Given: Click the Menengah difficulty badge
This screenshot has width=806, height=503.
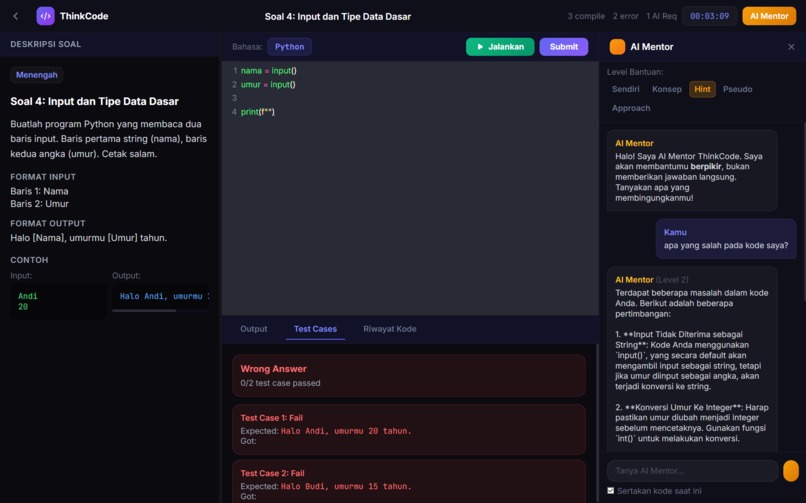Looking at the screenshot, I should pos(36,75).
